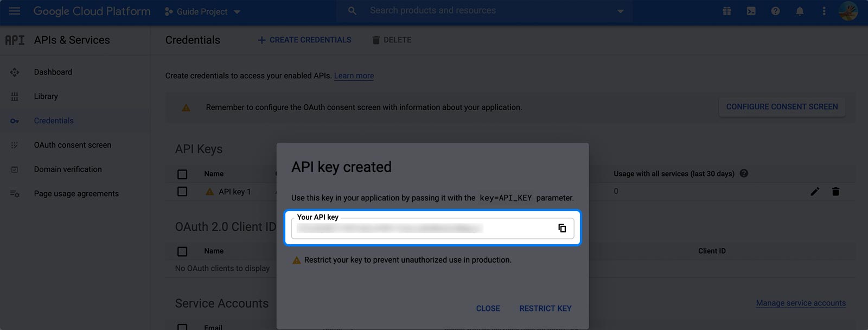Viewport: 868px width, 330px height.
Task: Click the Client ID column header
Action: [712, 251]
